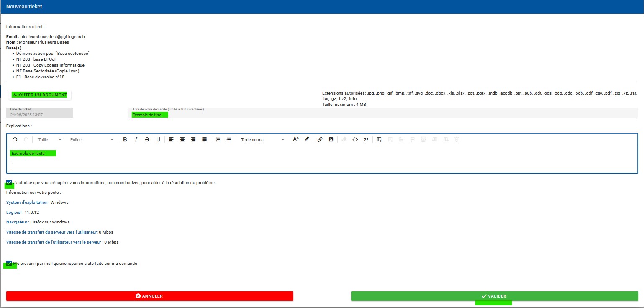The image size is (644, 308).
Task: Start a numbered list
Action: pos(218,140)
